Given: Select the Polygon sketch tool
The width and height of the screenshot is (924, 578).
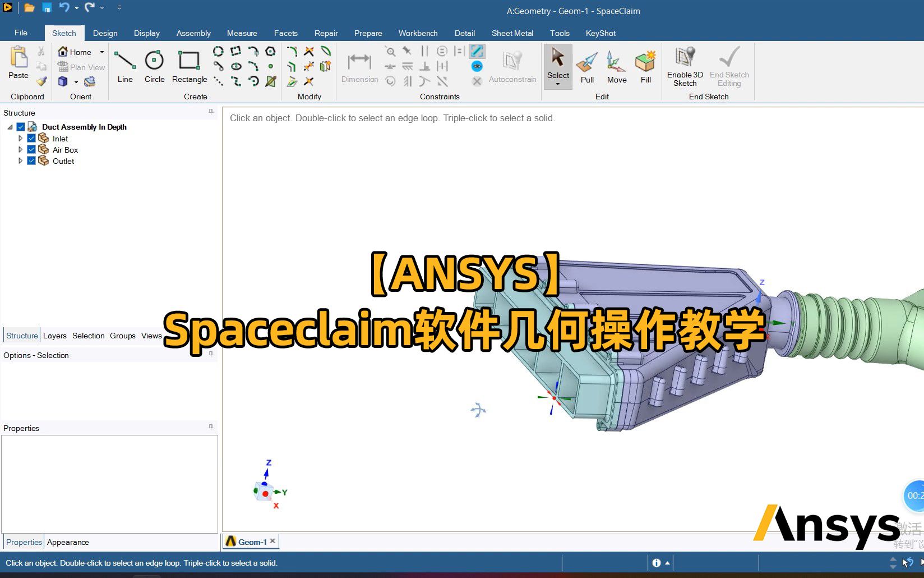Looking at the screenshot, I should coord(270,51).
